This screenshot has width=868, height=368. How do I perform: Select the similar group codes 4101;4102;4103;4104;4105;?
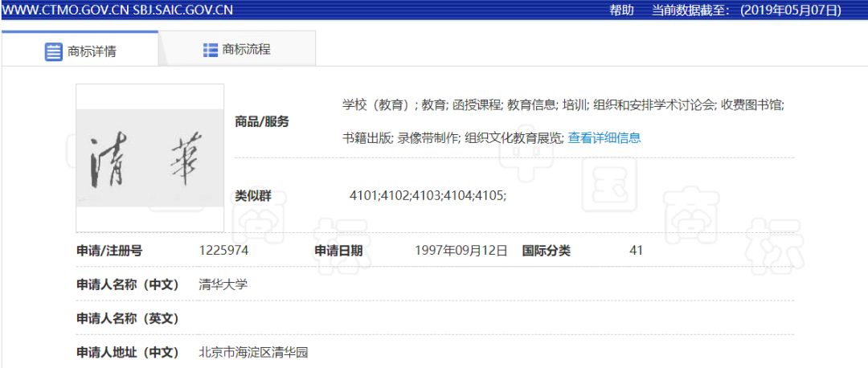[x=428, y=195]
